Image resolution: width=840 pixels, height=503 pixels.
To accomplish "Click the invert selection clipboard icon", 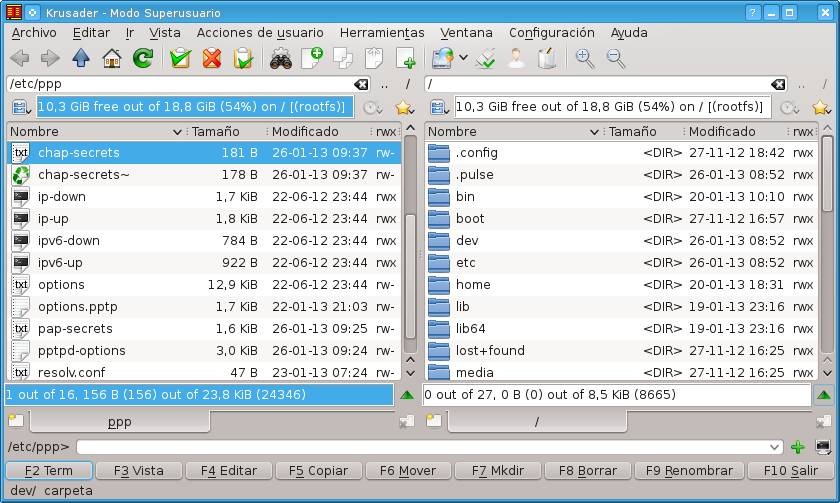I will pyautogui.click(x=243, y=58).
